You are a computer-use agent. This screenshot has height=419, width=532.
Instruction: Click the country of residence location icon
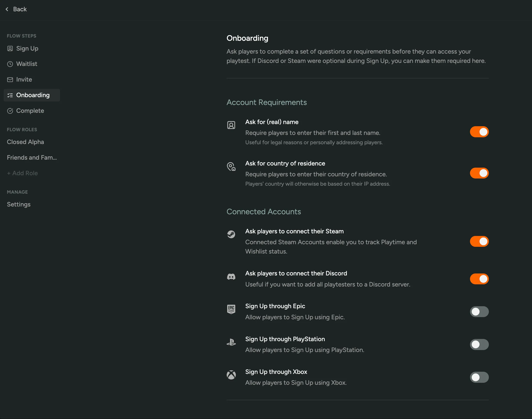[232, 167]
